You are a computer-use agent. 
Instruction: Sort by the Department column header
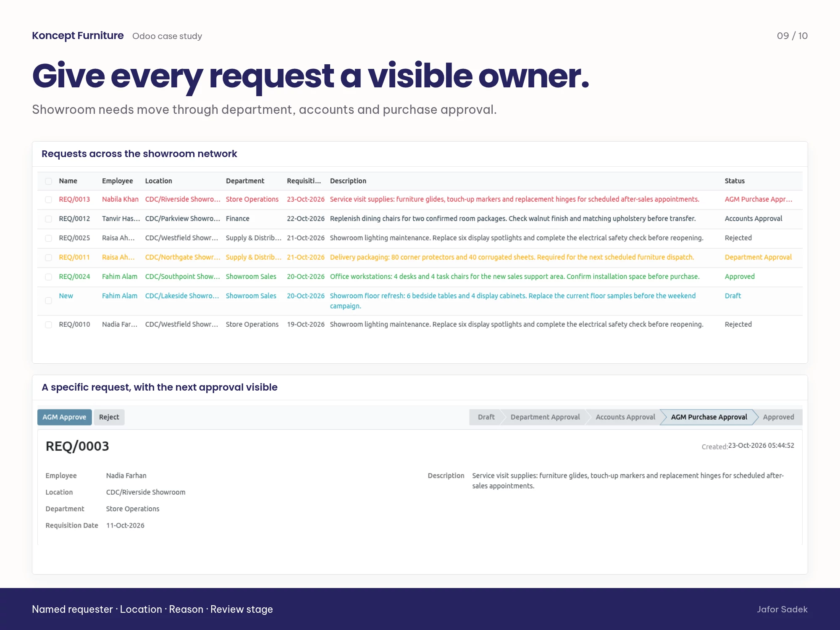tap(245, 181)
